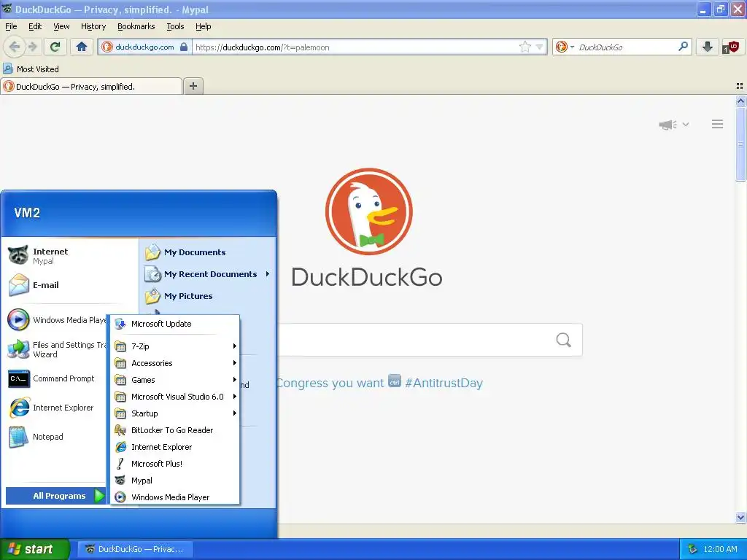
Task: Click the page scrollbar up arrow
Action: tap(740, 101)
